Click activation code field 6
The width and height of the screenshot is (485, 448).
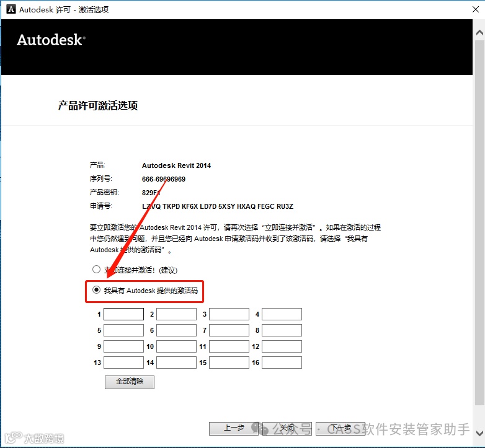click(x=176, y=330)
